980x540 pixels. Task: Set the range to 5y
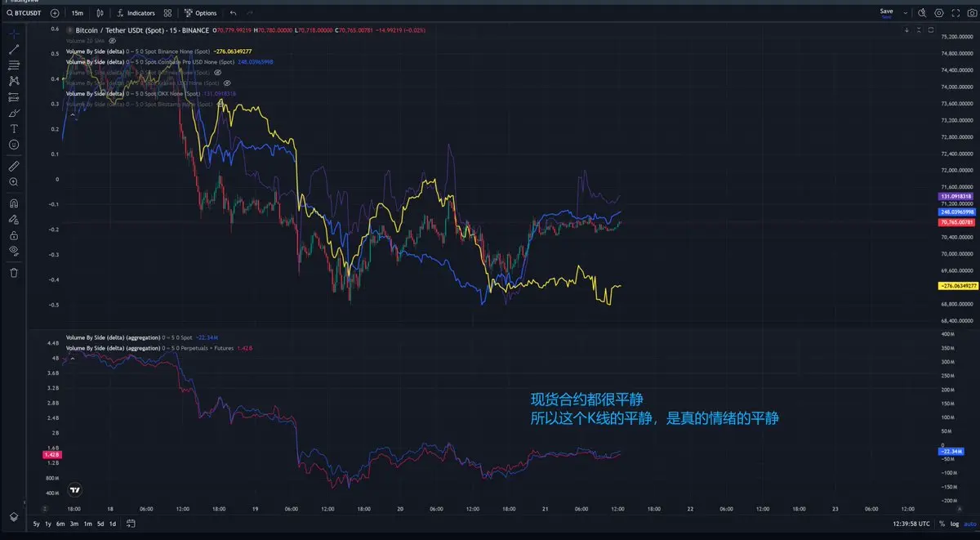point(36,524)
